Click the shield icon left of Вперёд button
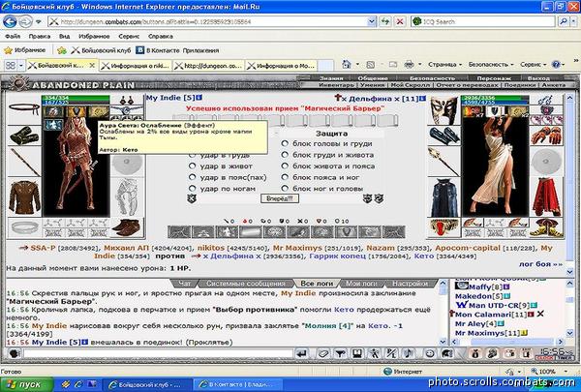Screen dimensions: 581x392 coord(192,198)
